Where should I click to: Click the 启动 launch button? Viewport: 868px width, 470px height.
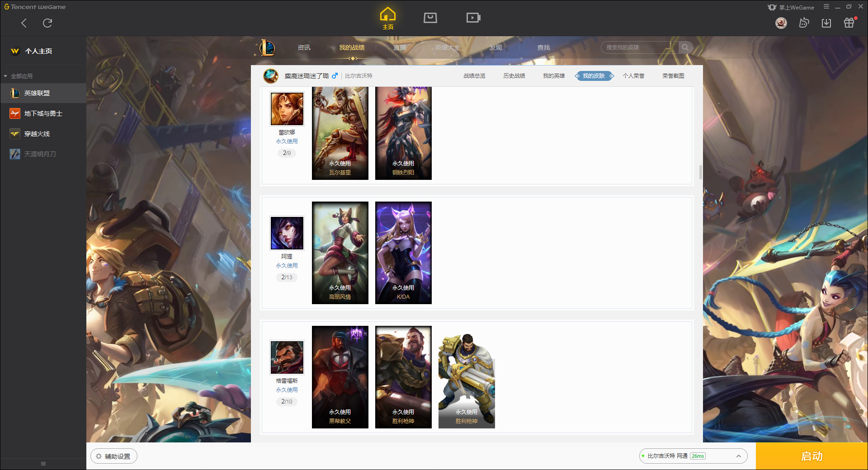(x=812, y=456)
